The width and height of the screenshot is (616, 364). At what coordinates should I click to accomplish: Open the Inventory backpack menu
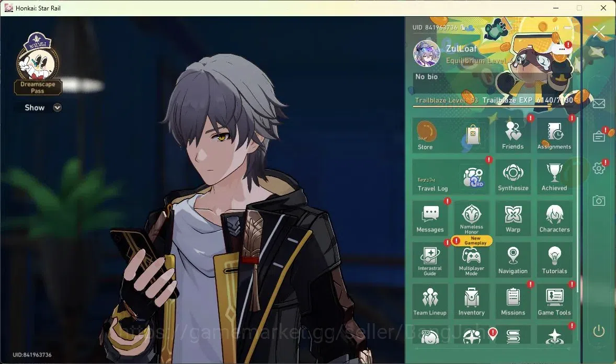click(x=472, y=301)
